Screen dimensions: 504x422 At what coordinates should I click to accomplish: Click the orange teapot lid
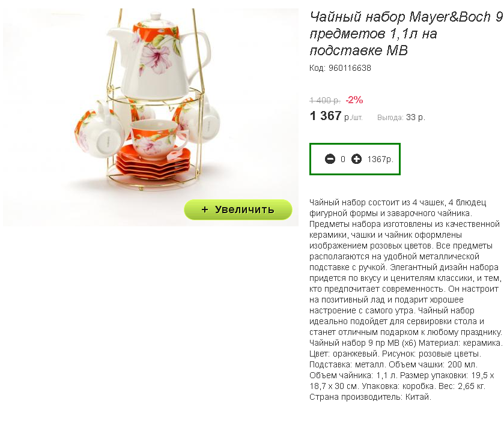[x=156, y=26]
